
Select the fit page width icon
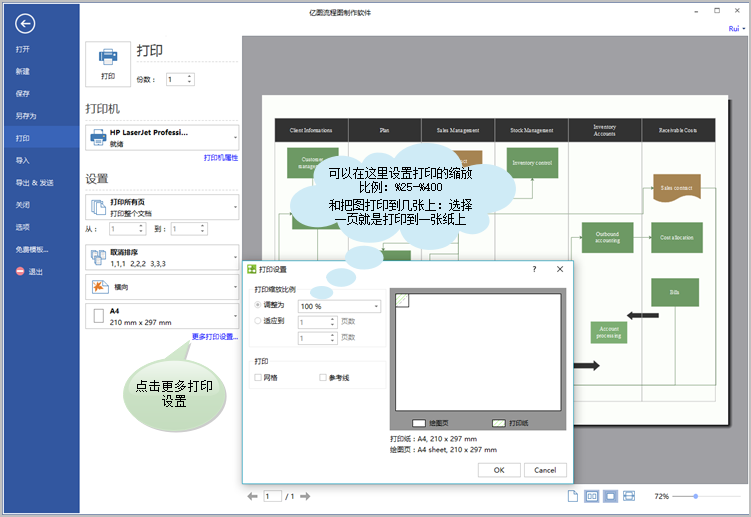(629, 496)
